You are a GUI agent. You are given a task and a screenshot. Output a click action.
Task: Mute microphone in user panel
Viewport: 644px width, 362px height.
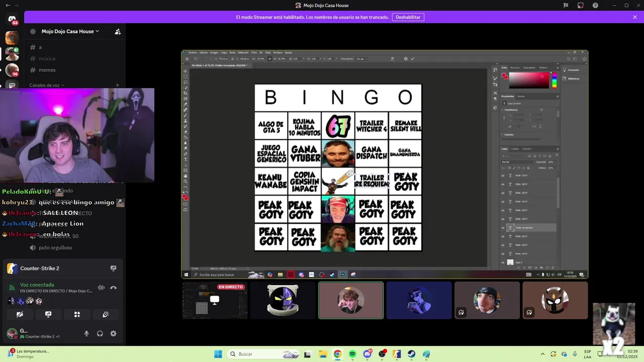87,333
